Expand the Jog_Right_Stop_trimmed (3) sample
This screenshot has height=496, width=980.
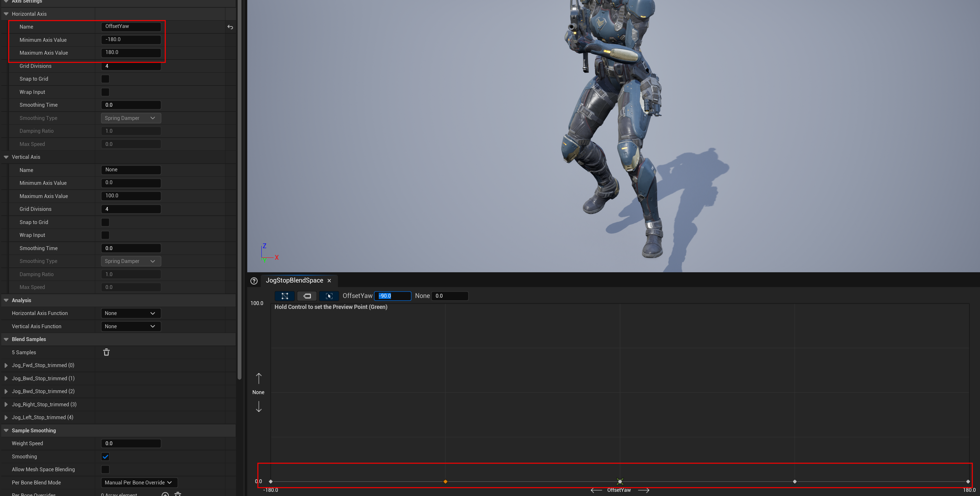(6, 404)
